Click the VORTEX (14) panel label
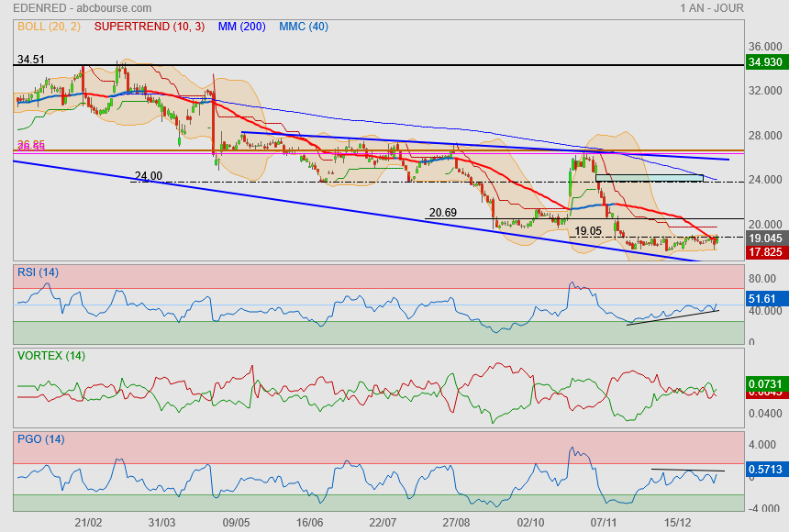The height and width of the screenshot is (532, 789). pyautogui.click(x=50, y=355)
